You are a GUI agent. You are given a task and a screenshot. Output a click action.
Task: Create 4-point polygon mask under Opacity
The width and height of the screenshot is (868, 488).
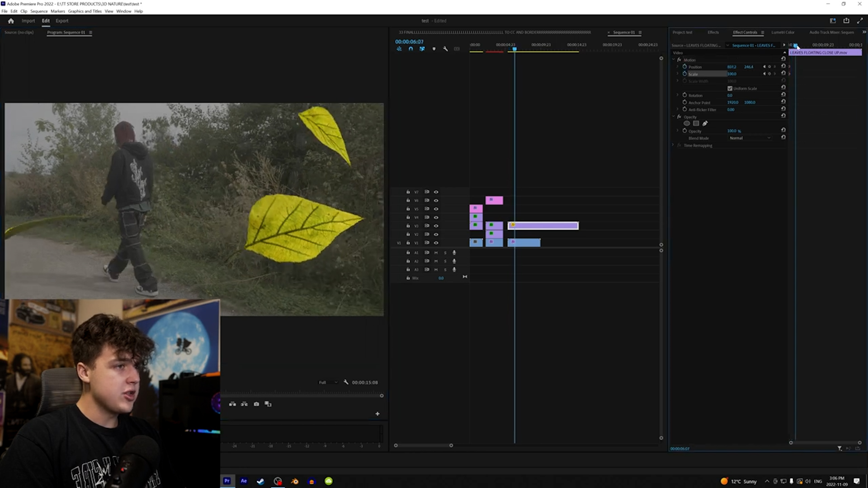tap(696, 123)
